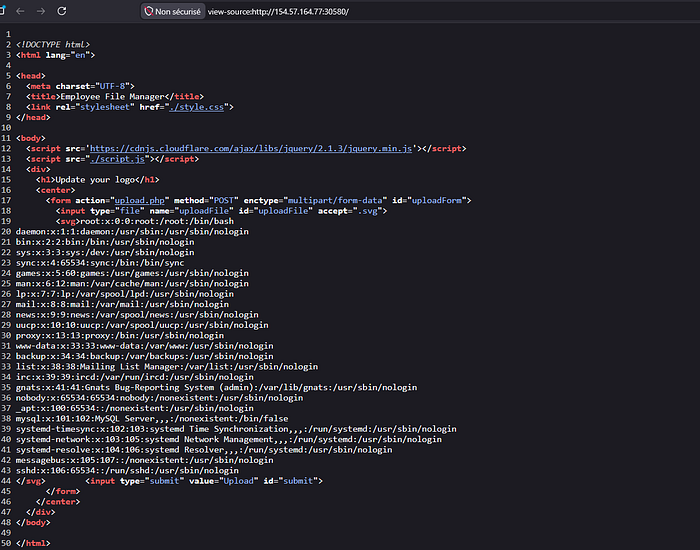This screenshot has height=550, width=700.
Task: Click line number 50
Action: tap(6, 543)
